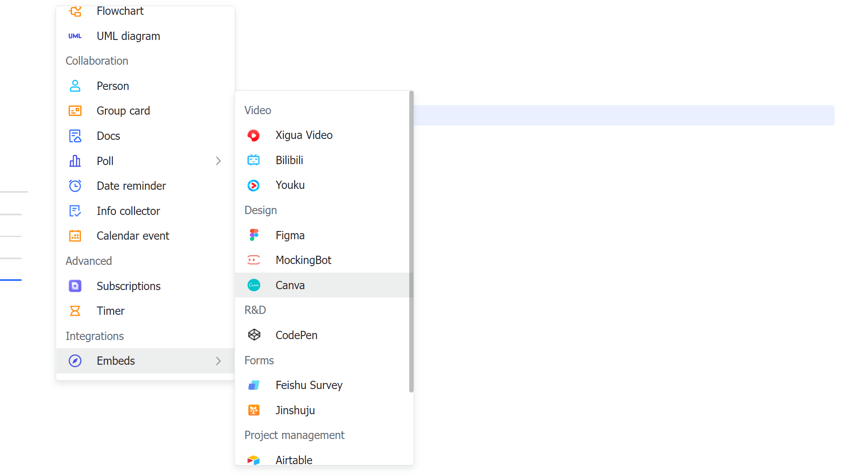Choose MockingBot from the Design section
The height and width of the screenshot is (475, 868).
pos(303,260)
